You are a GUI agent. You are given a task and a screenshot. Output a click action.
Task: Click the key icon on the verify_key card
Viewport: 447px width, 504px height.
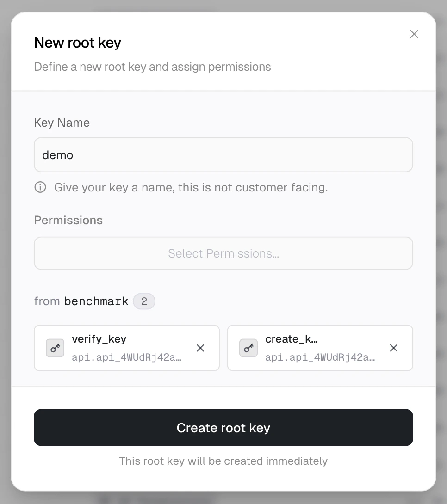55,348
